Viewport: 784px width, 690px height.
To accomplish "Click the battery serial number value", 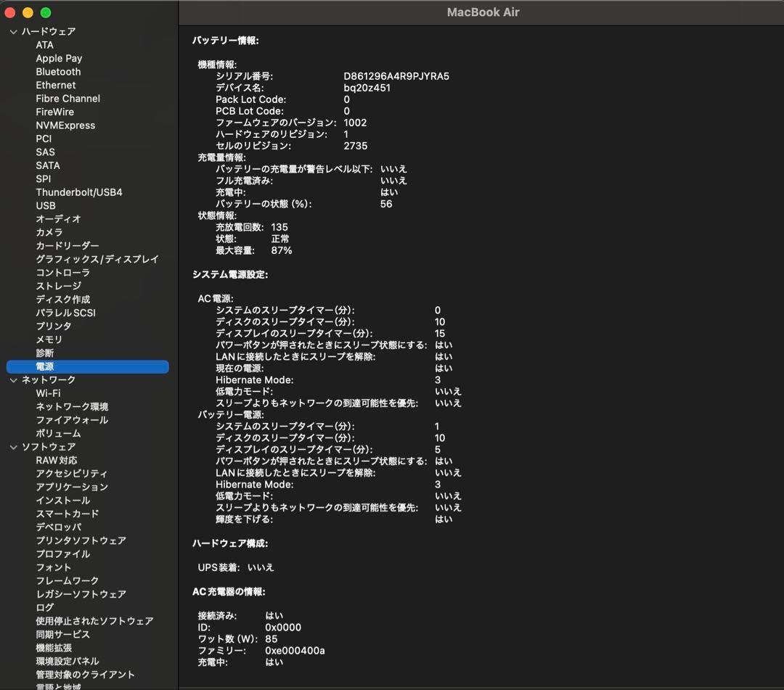I will tap(396, 76).
